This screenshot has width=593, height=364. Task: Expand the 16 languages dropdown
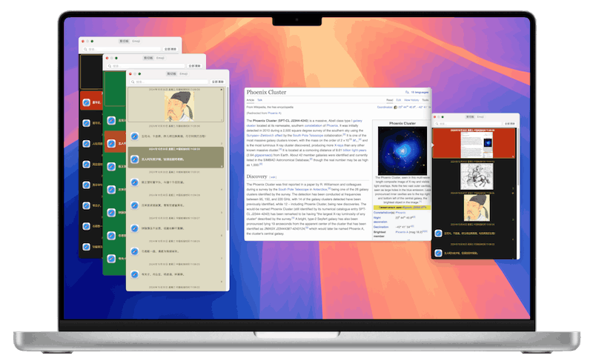[419, 93]
